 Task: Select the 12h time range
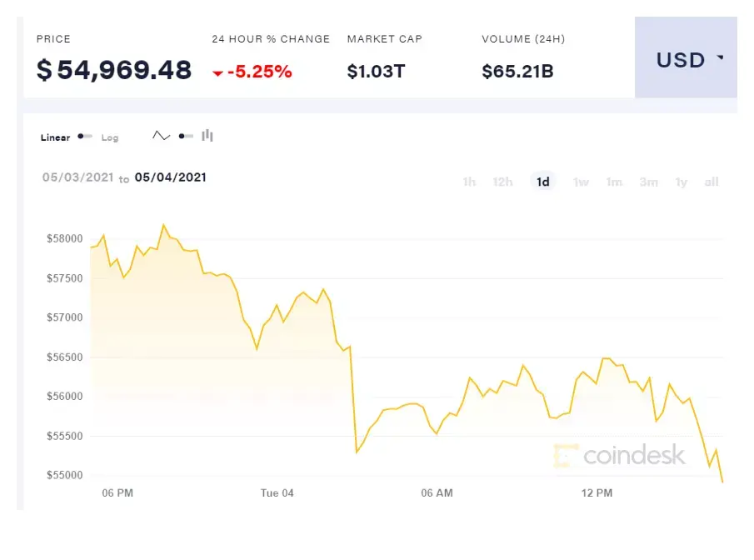point(502,182)
